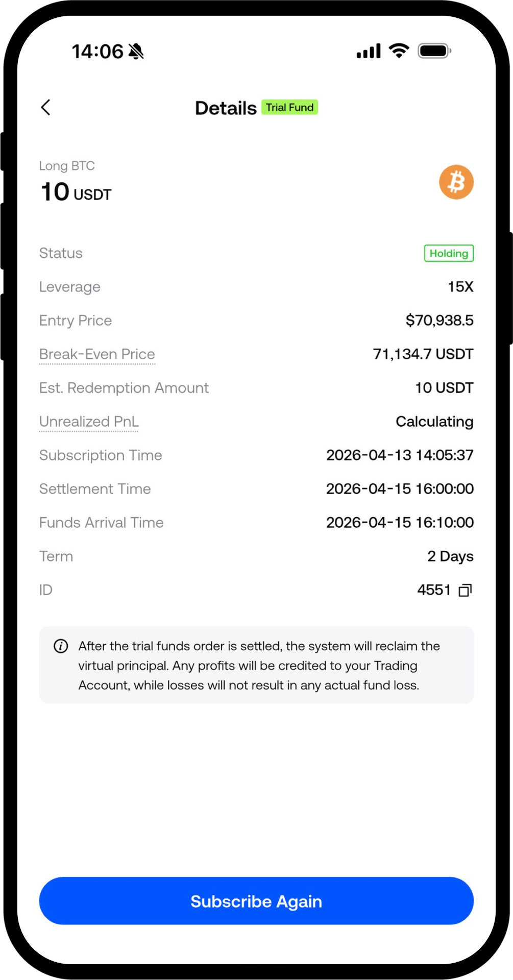
Task: Select the entry price value $70,938.5
Action: [439, 321]
